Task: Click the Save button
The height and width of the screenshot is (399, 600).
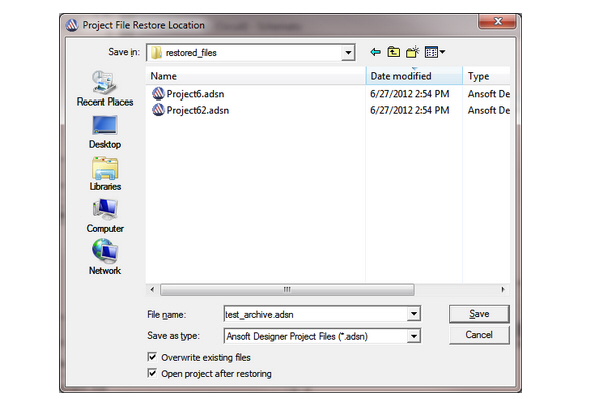Action: 479,314
